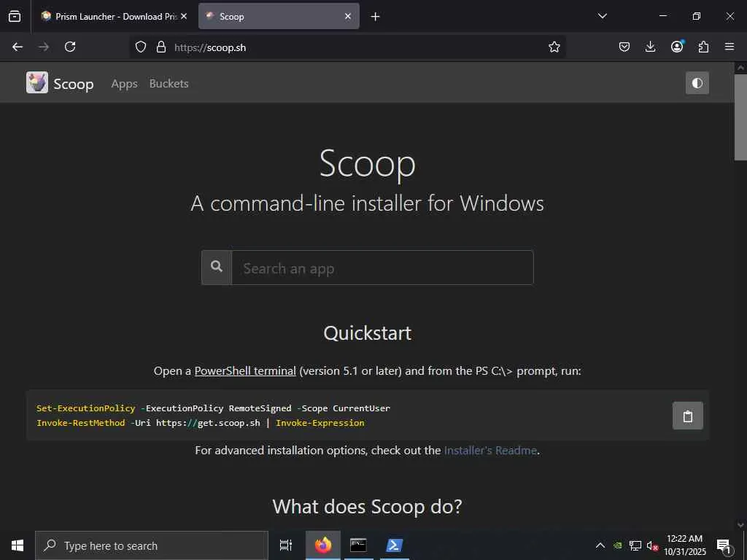
Task: Click the Quickstart heading
Action: click(x=368, y=332)
